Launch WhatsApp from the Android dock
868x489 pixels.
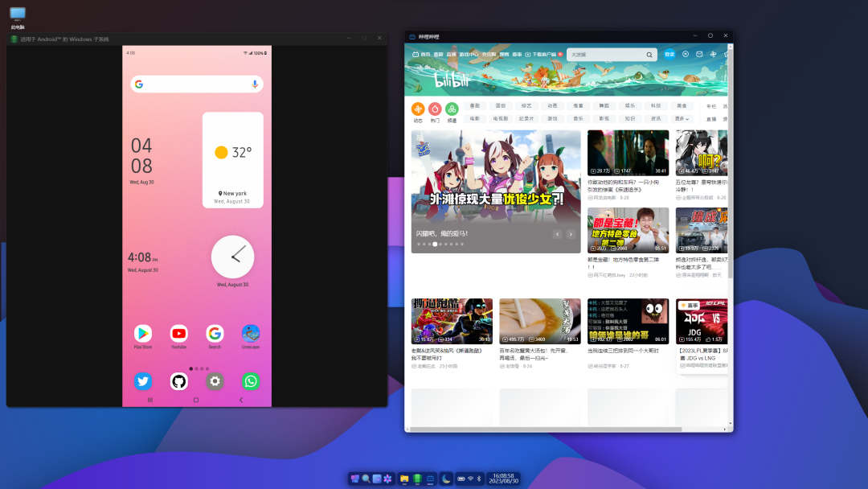click(x=250, y=381)
